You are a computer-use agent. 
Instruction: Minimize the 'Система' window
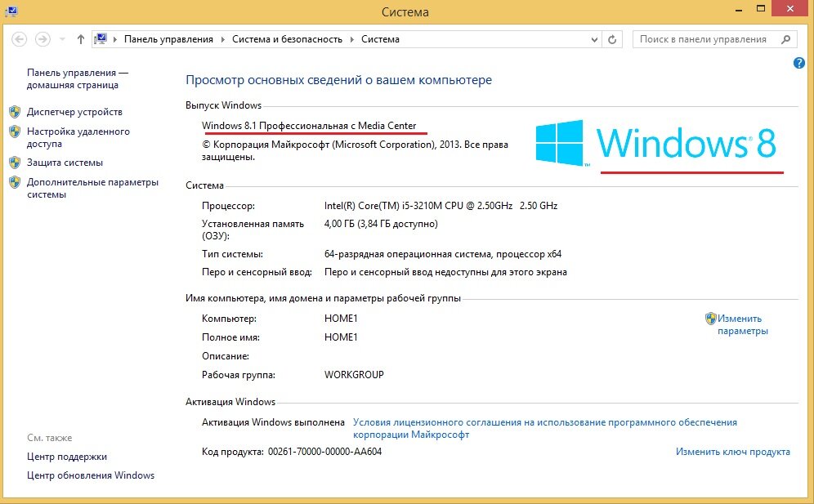click(738, 9)
